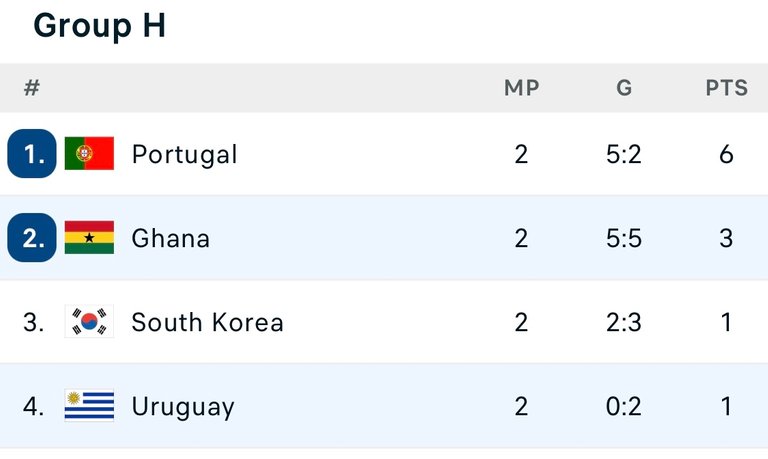The height and width of the screenshot is (459, 768).
Task: Open the South Korea team link
Action: (208, 322)
